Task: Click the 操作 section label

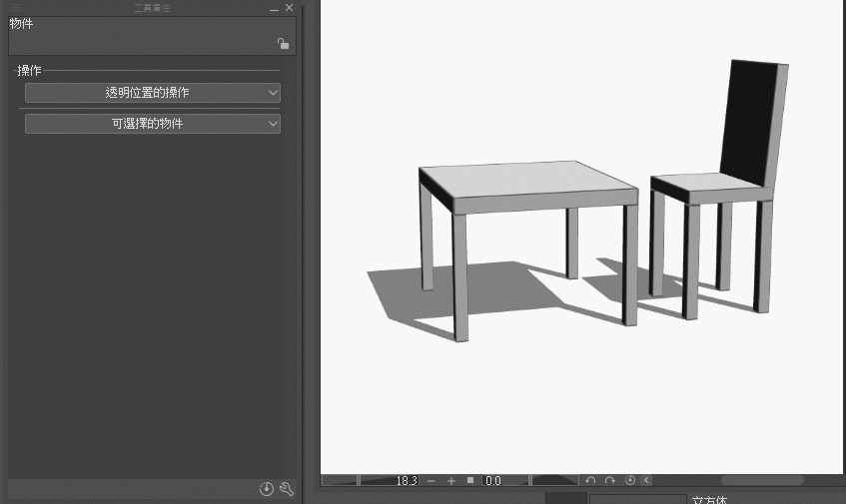Action: [29, 70]
